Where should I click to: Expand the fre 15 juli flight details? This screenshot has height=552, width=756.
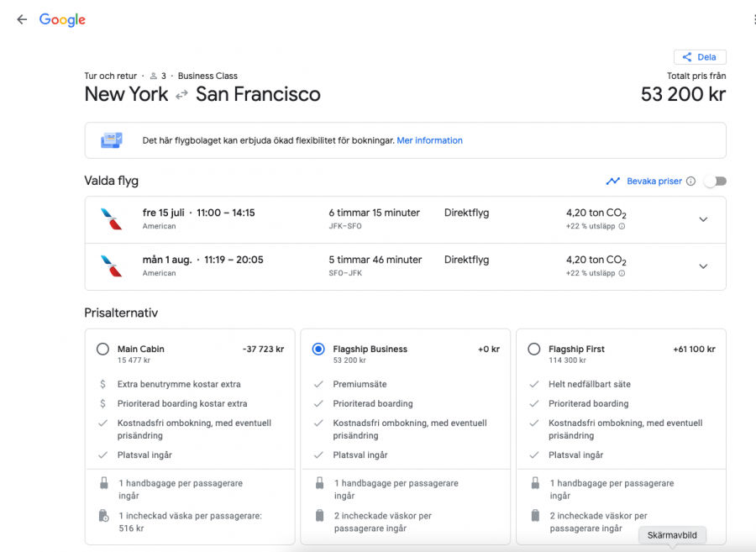(x=703, y=219)
